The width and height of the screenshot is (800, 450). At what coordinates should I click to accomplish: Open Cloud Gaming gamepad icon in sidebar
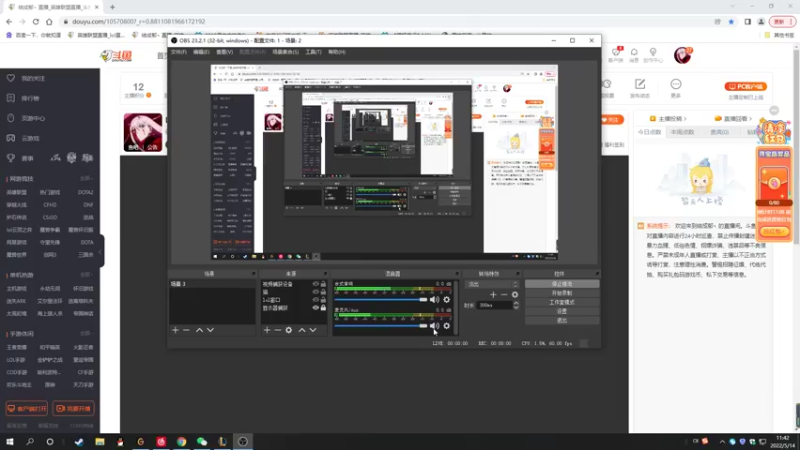pos(11,138)
